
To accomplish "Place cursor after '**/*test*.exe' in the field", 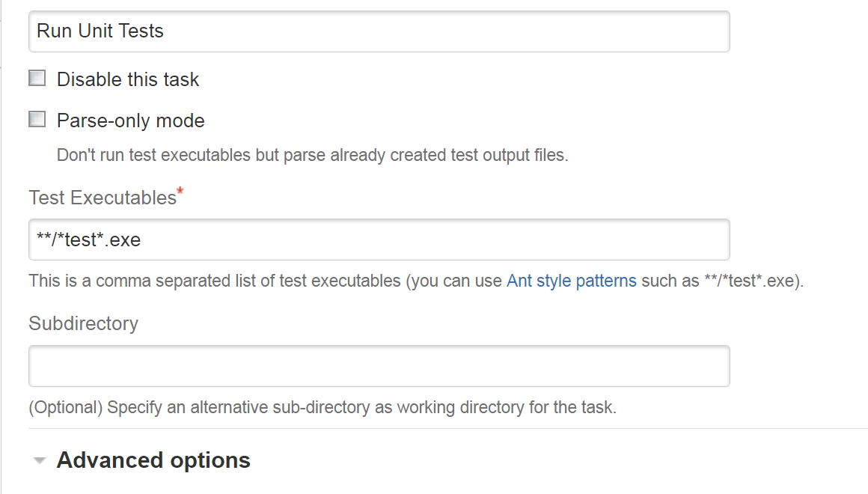I will point(142,240).
